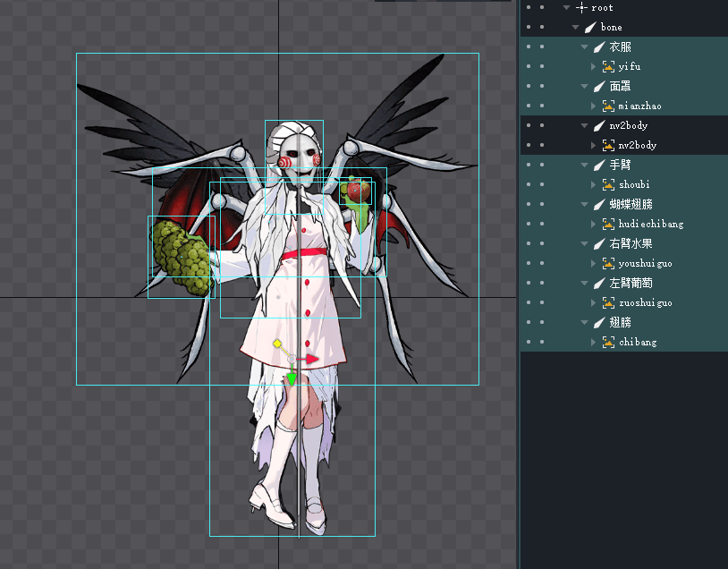Click the mianzhao slot image icon
The width and height of the screenshot is (728, 569).
click(x=609, y=106)
